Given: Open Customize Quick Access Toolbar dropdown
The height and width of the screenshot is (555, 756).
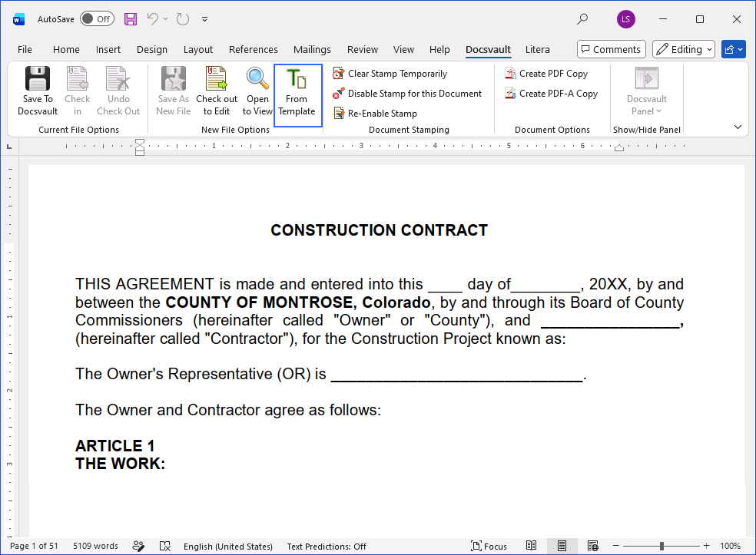Looking at the screenshot, I should (205, 19).
